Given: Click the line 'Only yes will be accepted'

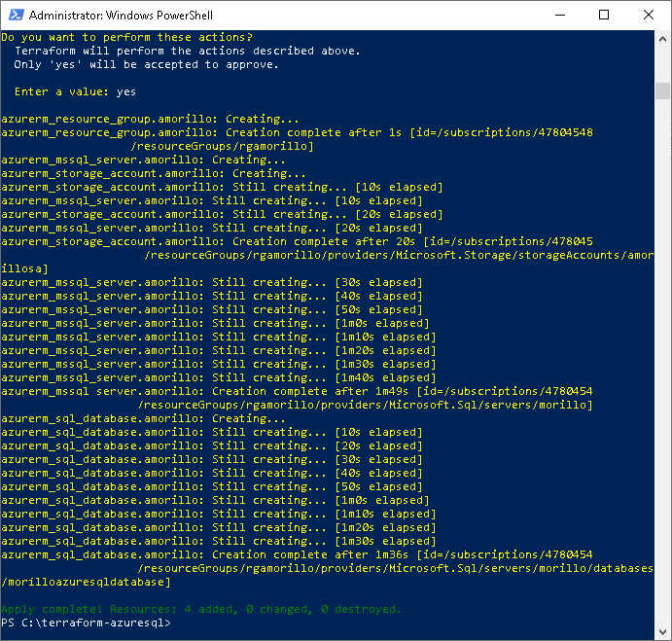Looking at the screenshot, I should pos(147,65).
